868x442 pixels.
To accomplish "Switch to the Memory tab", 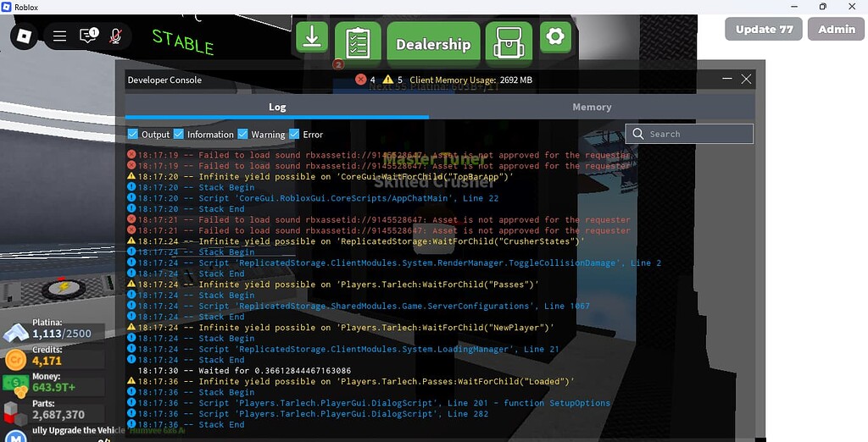I will pyautogui.click(x=592, y=108).
